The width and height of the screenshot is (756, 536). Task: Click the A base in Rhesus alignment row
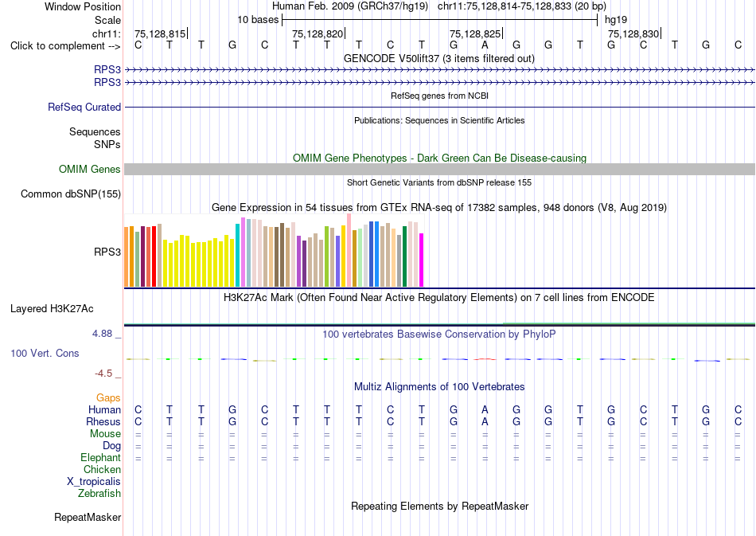(485, 421)
